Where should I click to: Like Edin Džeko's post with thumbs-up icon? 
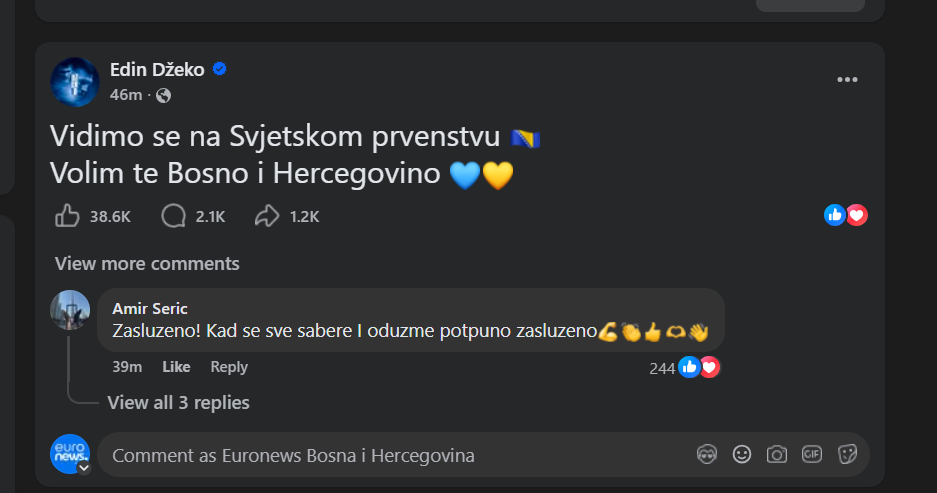pos(68,215)
